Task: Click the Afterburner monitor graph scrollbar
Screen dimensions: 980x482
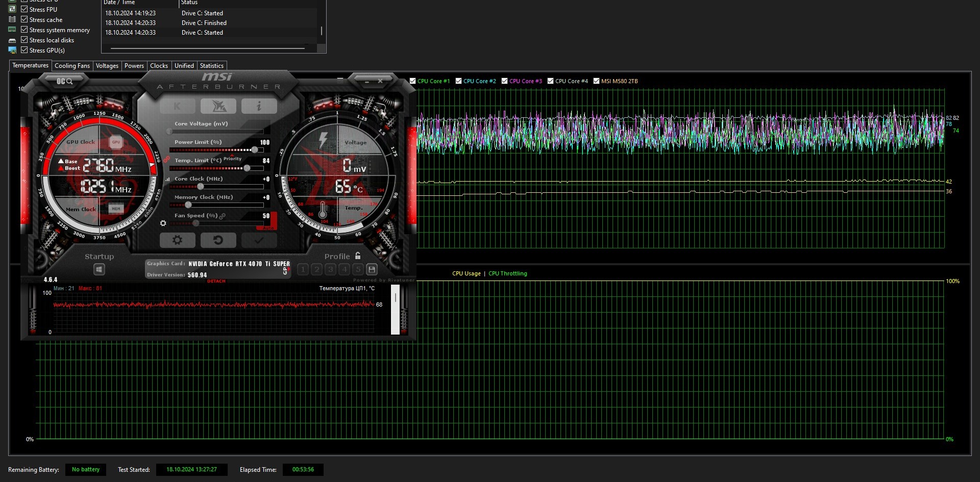Action: (395, 310)
